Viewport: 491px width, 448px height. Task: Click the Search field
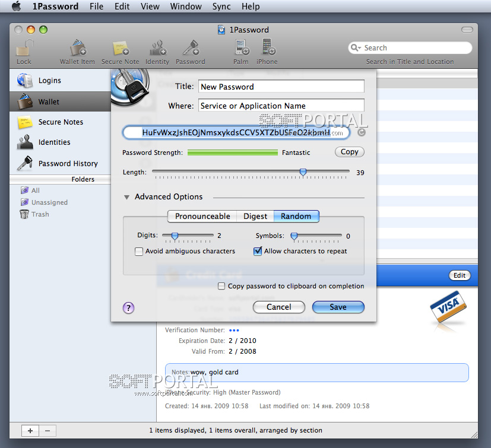pos(410,47)
